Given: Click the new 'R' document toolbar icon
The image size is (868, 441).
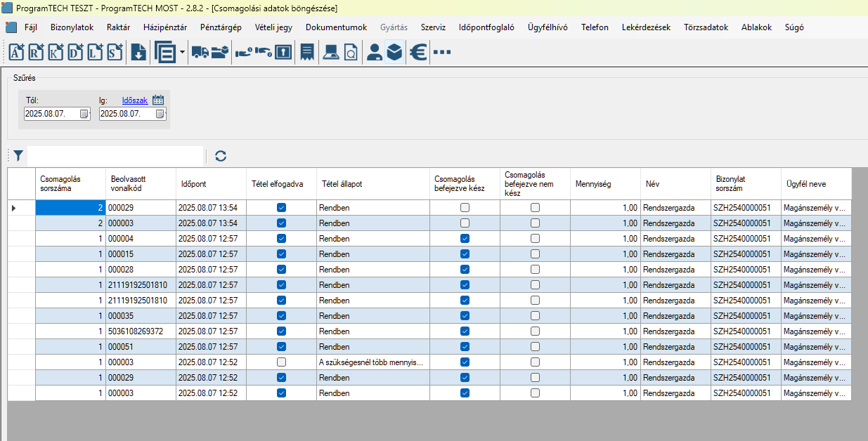Looking at the screenshot, I should click(x=37, y=52).
